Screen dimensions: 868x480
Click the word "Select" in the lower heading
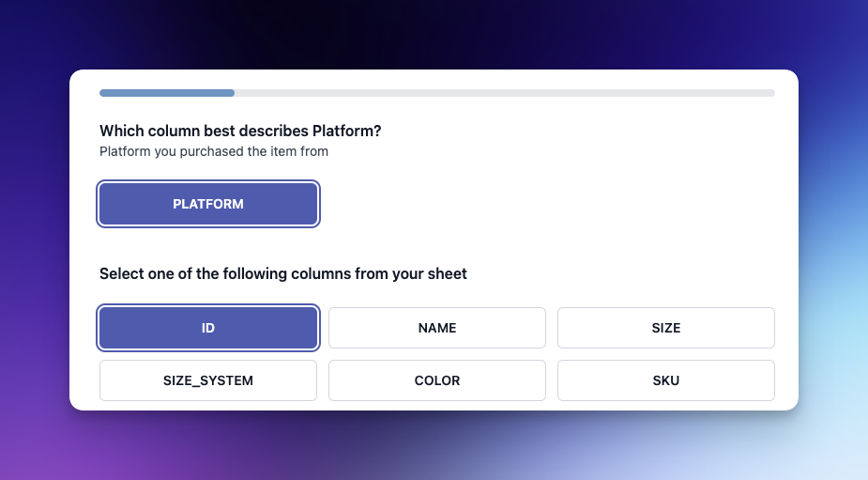122,274
